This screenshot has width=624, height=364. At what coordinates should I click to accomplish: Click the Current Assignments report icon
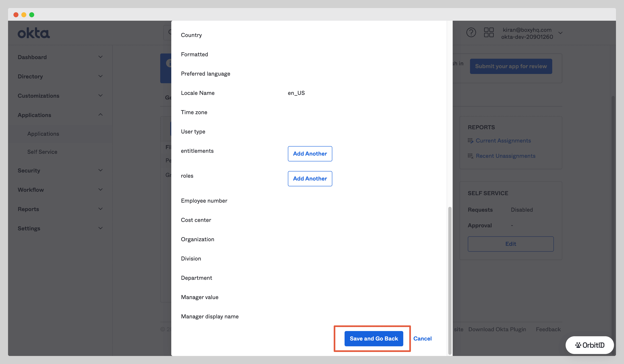[470, 141]
